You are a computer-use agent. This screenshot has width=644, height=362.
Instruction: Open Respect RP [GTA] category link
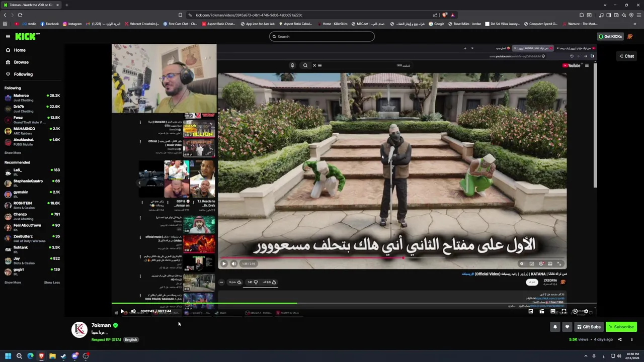click(106, 340)
